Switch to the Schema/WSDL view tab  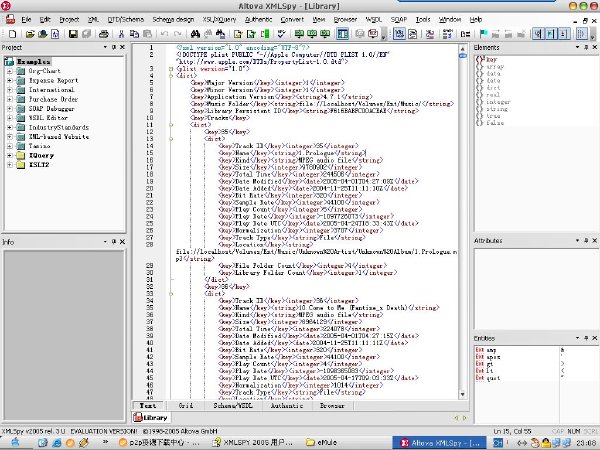233,406
